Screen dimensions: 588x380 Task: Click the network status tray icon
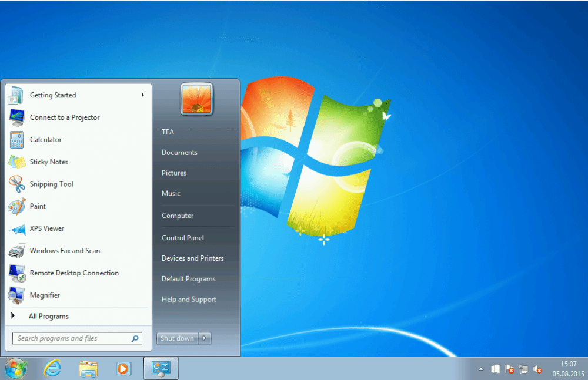[x=523, y=369]
